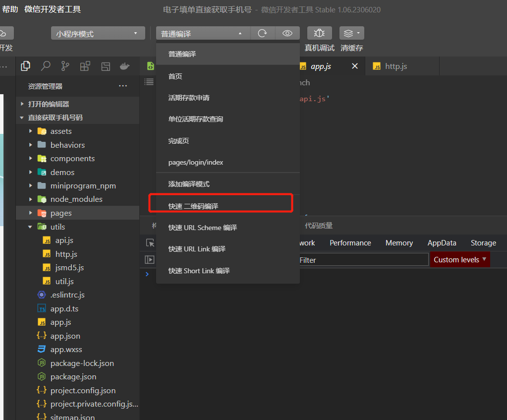Screen dimensions: 507x420
Task: Open the Docker whale icon
Action: click(125, 66)
